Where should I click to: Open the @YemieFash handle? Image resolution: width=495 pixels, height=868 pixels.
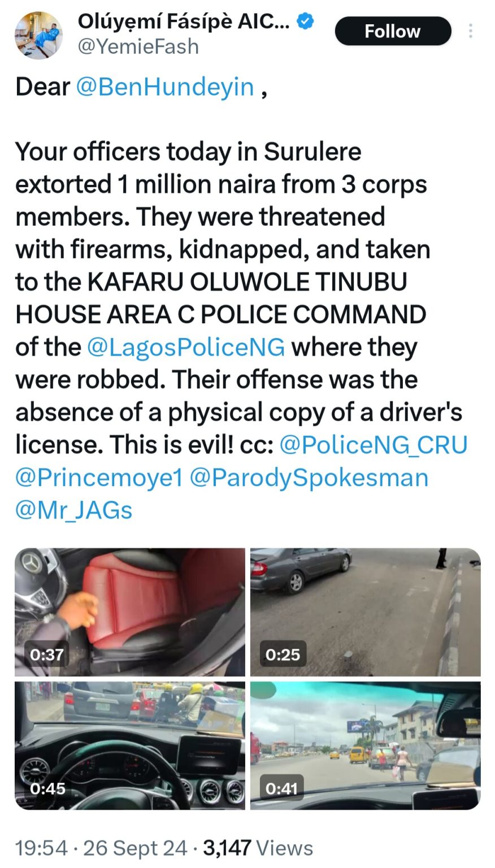click(138, 46)
